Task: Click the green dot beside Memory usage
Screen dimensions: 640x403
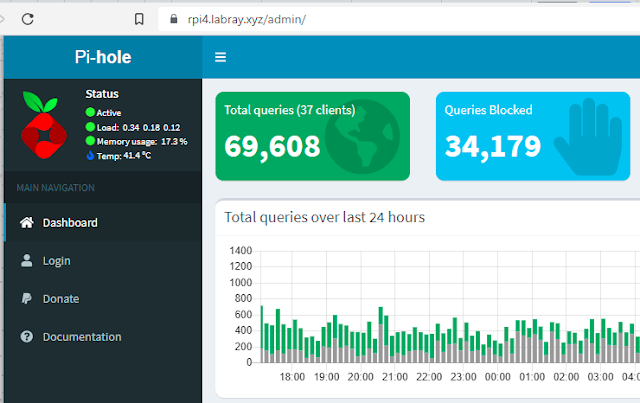Action: click(90, 141)
